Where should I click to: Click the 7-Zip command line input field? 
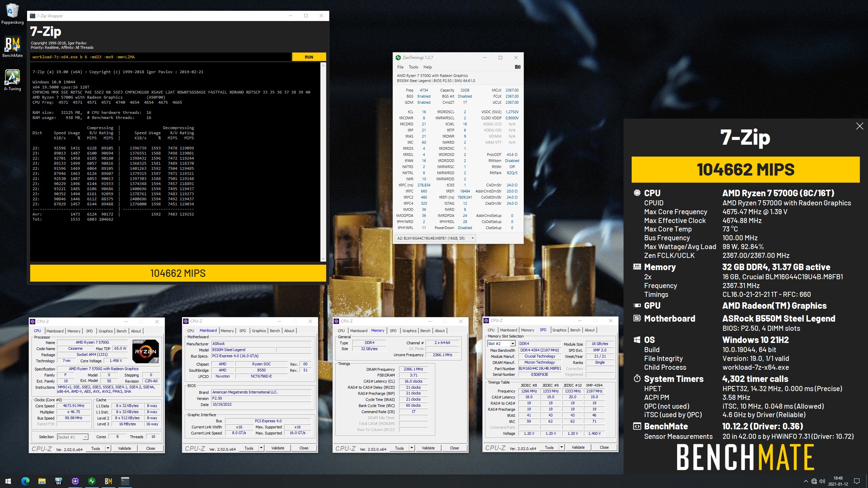tap(161, 57)
